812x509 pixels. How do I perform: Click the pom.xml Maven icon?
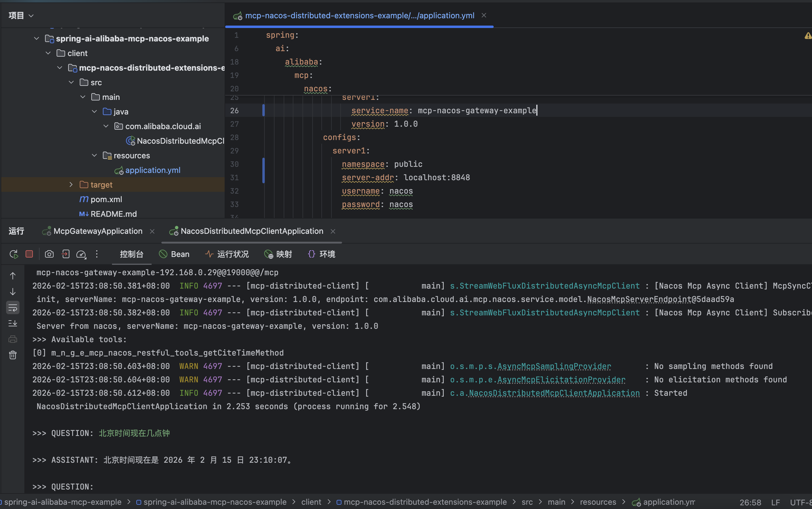[84, 199]
